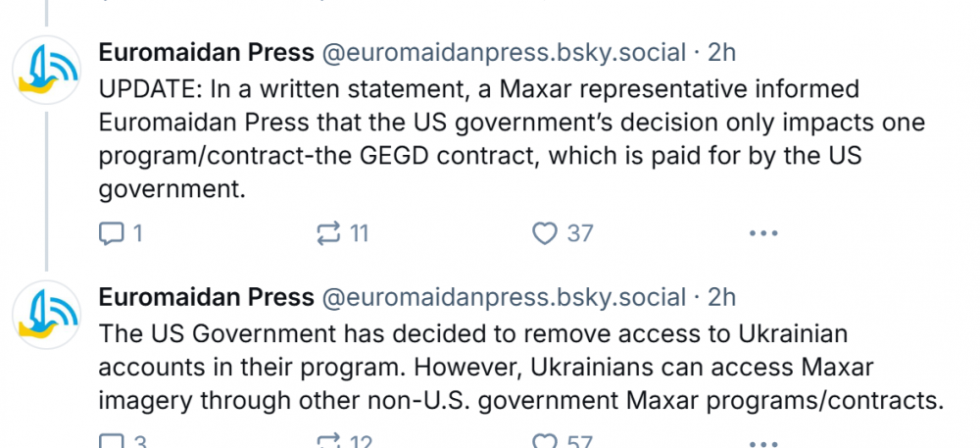Screen dimensions: 980x448
Task: Click the 37 likes count on UPDATE post
Action: (580, 233)
